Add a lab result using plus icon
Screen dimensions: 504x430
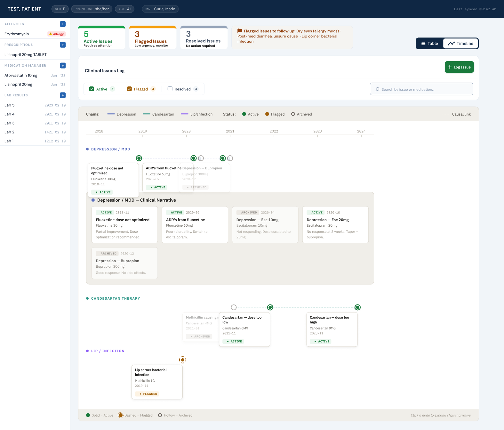coord(63,95)
